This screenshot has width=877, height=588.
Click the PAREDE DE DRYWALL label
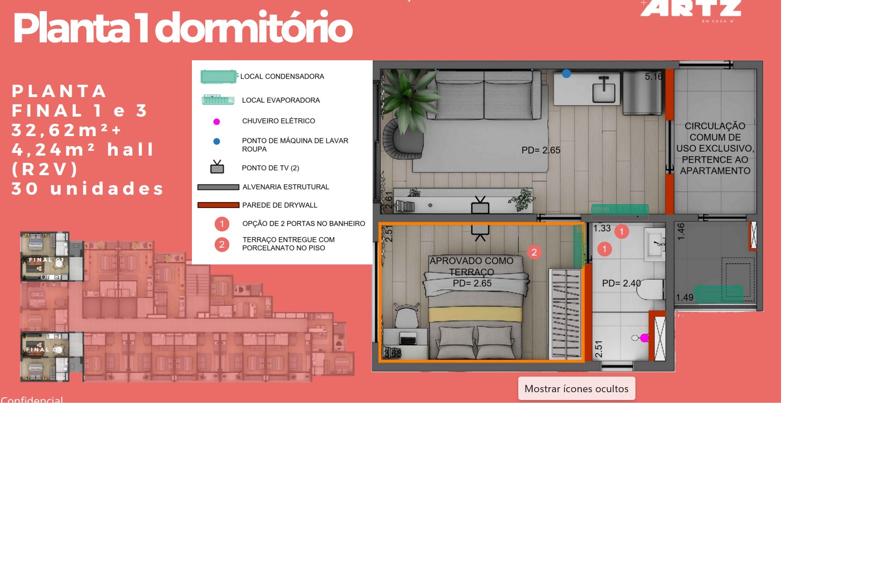280,205
